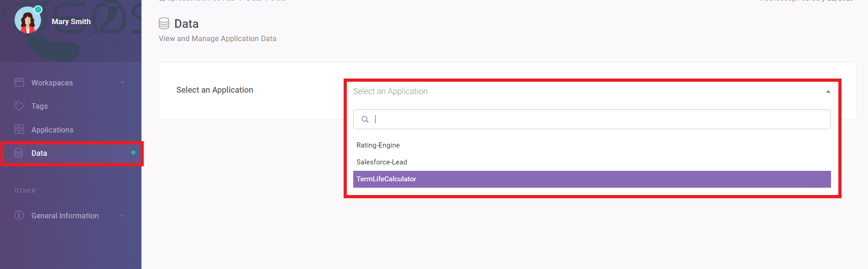
Task: Expand the Workspaces chevron
Action: [122, 82]
